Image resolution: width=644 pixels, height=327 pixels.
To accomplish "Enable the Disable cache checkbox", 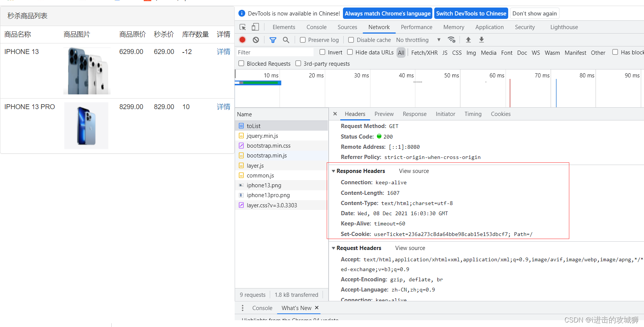I will click(x=351, y=40).
